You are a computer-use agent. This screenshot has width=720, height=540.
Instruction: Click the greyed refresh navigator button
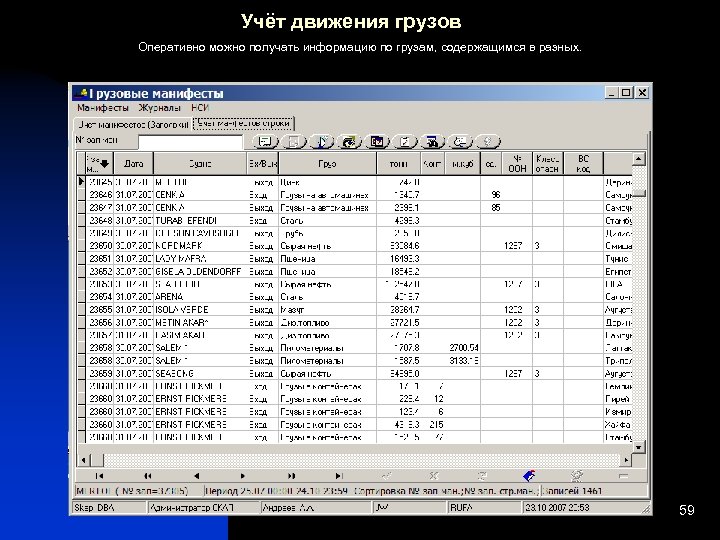pyautogui.click(x=482, y=476)
